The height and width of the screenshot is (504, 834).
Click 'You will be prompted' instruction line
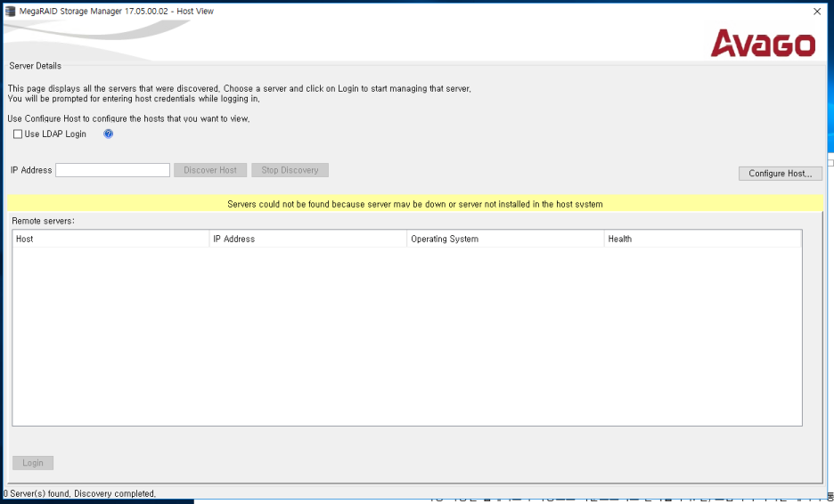click(x=134, y=99)
